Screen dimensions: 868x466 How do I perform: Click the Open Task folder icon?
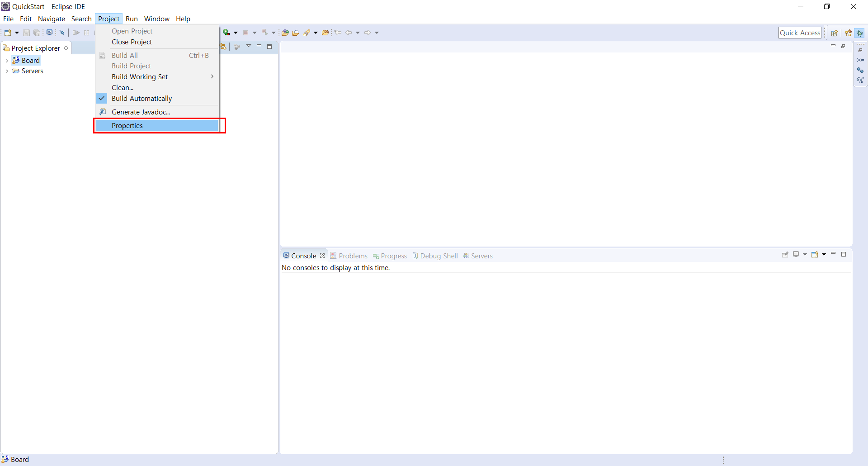[296, 33]
